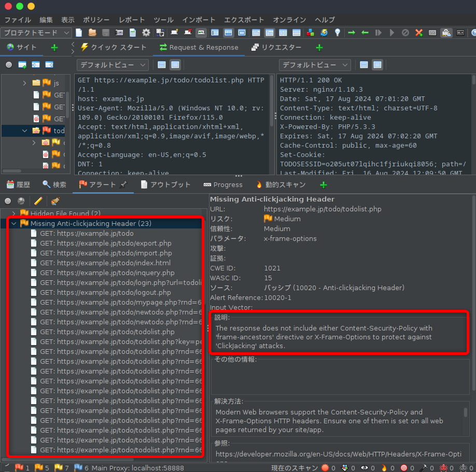
Task: Click the green left arrow icon
Action: click(x=365, y=33)
